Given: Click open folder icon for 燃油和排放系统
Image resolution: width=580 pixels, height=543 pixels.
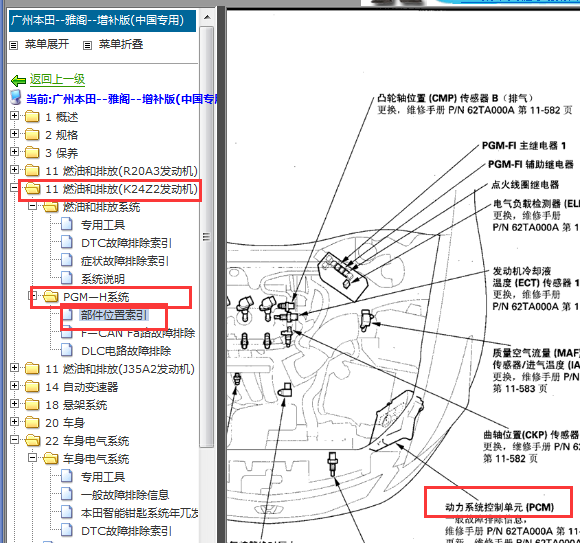Looking at the screenshot, I should pyautogui.click(x=50, y=207).
